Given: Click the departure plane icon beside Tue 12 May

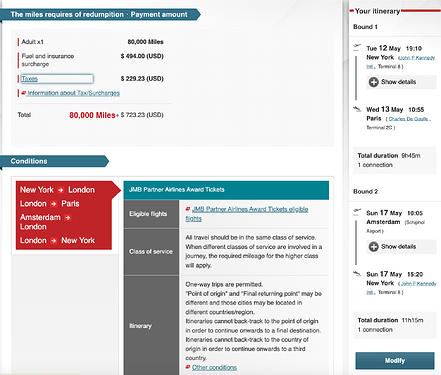Looking at the screenshot, I should click(357, 47).
